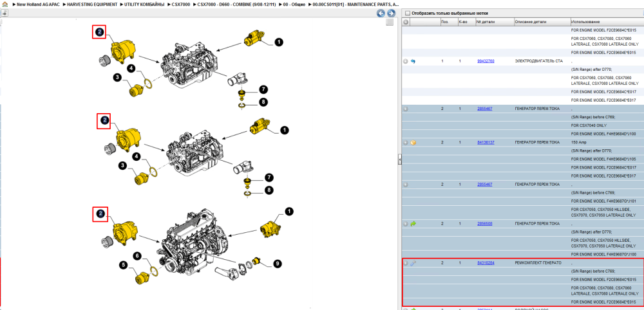Select callout 6 in bottom engine diagram
The image size is (644, 310).
(x=138, y=256)
